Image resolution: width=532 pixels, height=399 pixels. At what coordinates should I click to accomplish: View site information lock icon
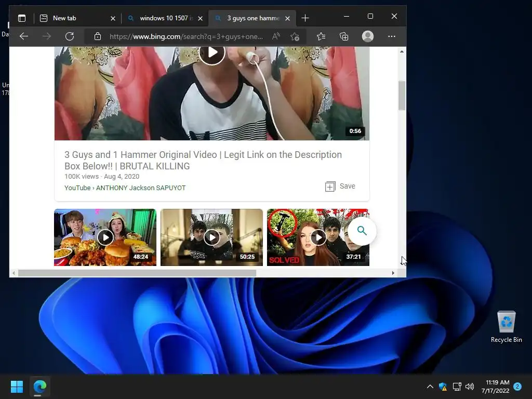[x=97, y=36]
